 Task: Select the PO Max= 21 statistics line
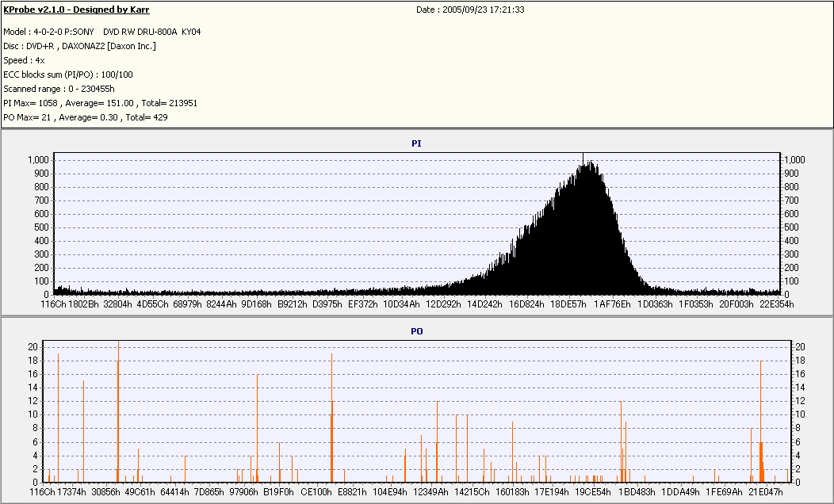tap(86, 117)
